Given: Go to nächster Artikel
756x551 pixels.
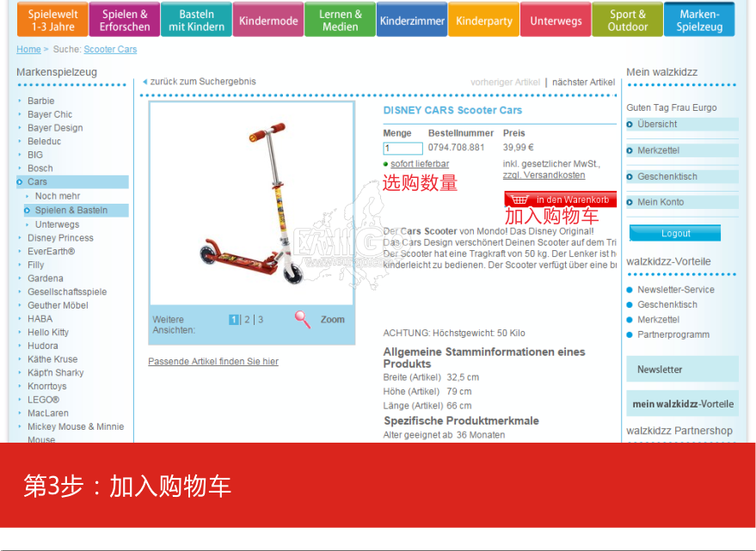Looking at the screenshot, I should (583, 83).
